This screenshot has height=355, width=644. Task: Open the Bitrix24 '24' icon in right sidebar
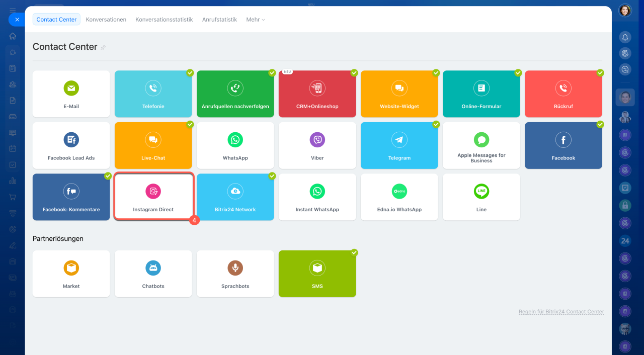[625, 240]
